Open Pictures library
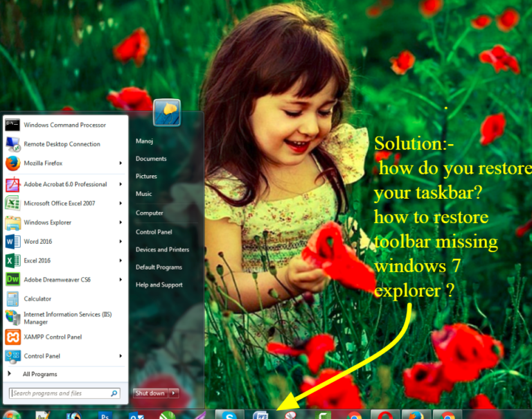The height and width of the screenshot is (419, 532). coord(146,177)
